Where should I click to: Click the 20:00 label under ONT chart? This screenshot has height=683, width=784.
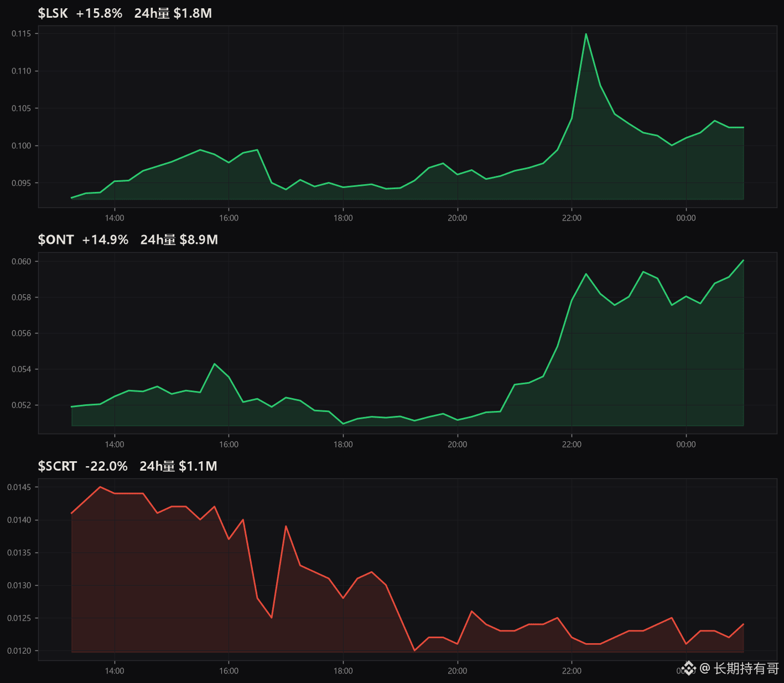458,444
